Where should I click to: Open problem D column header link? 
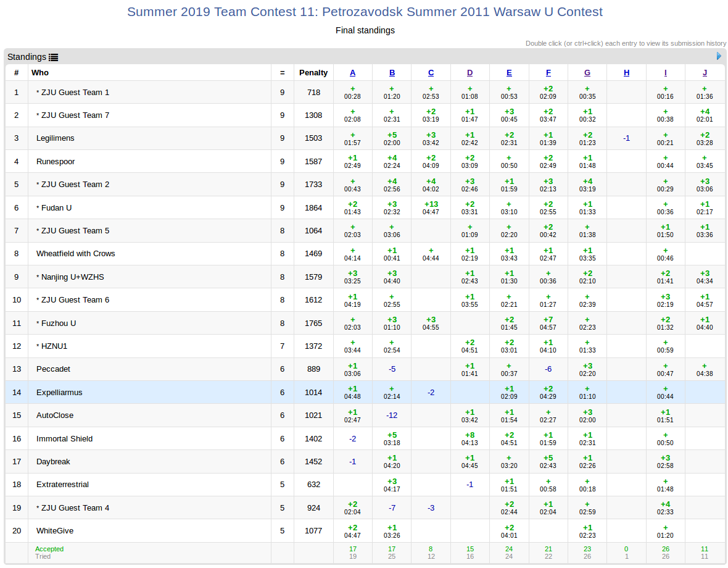tap(470, 73)
